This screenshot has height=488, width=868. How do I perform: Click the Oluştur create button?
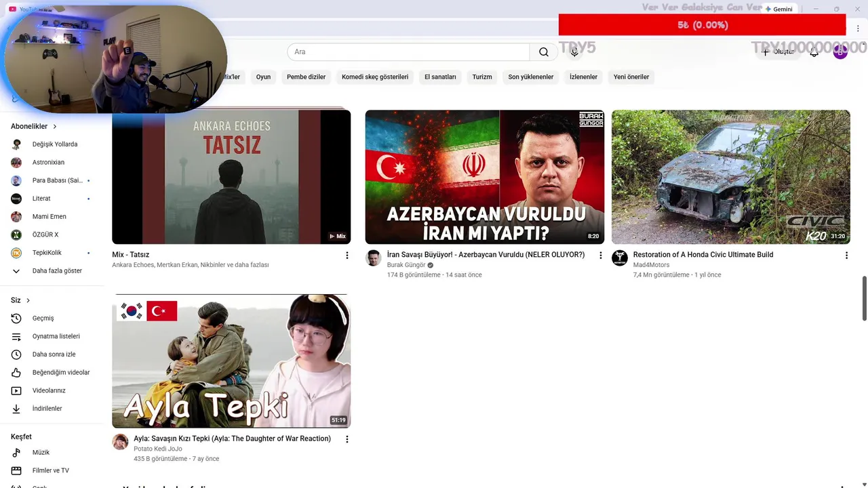click(x=778, y=52)
